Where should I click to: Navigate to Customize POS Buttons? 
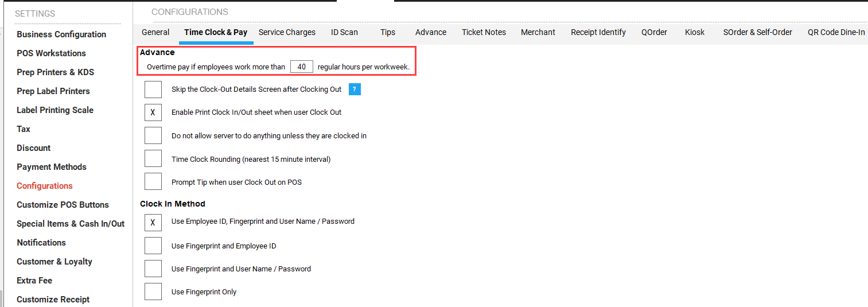tap(63, 205)
